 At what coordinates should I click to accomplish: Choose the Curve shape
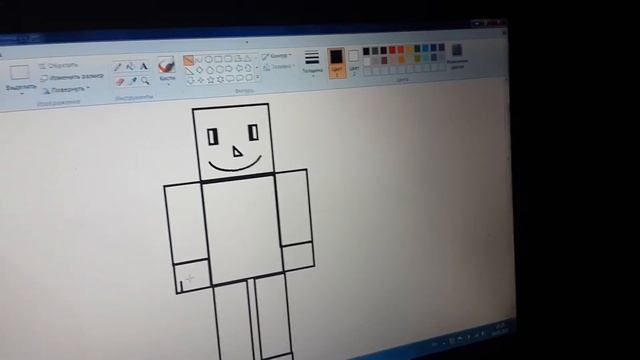point(199,60)
